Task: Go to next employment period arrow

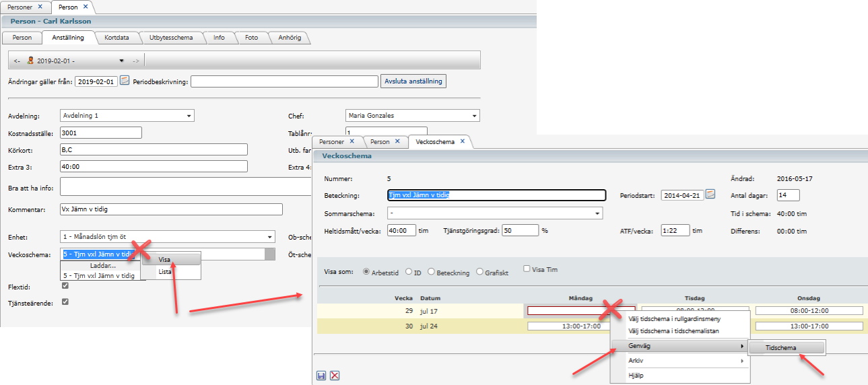Action: [x=135, y=61]
